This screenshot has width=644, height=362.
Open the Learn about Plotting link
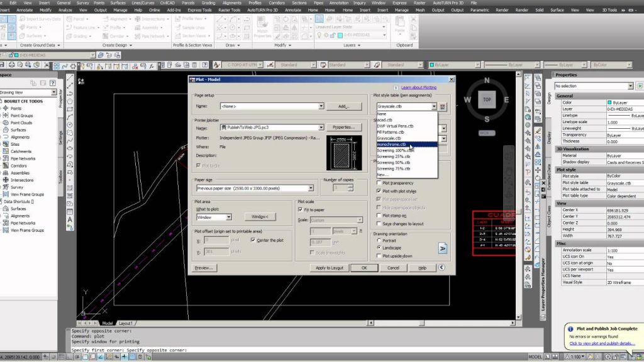(418, 87)
